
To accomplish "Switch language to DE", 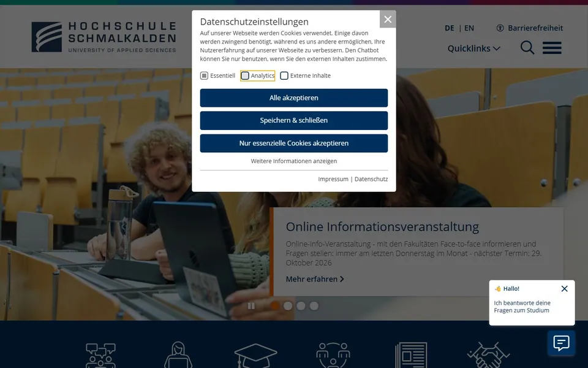I will click(449, 28).
